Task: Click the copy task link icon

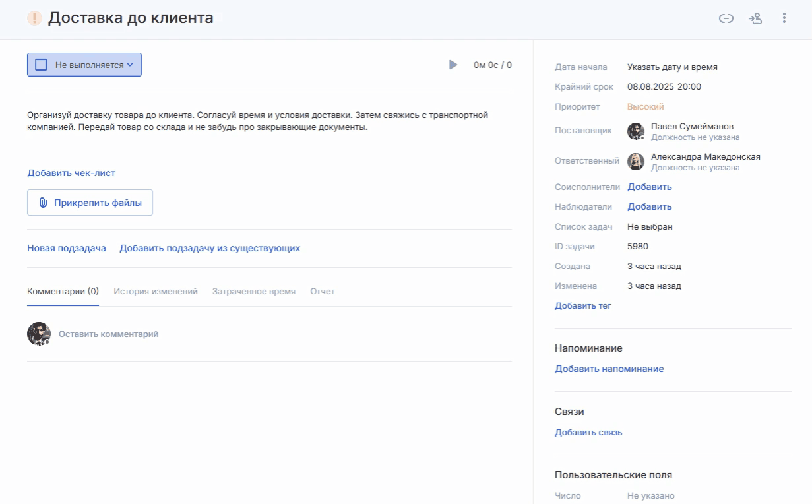Action: 726,18
